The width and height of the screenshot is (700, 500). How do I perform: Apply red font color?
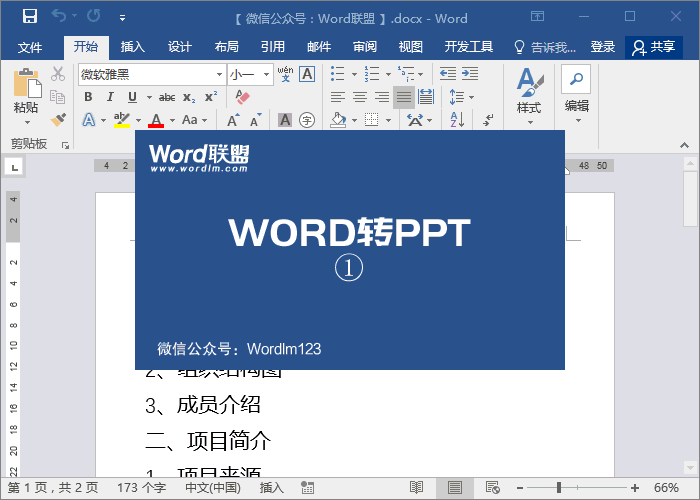point(156,120)
